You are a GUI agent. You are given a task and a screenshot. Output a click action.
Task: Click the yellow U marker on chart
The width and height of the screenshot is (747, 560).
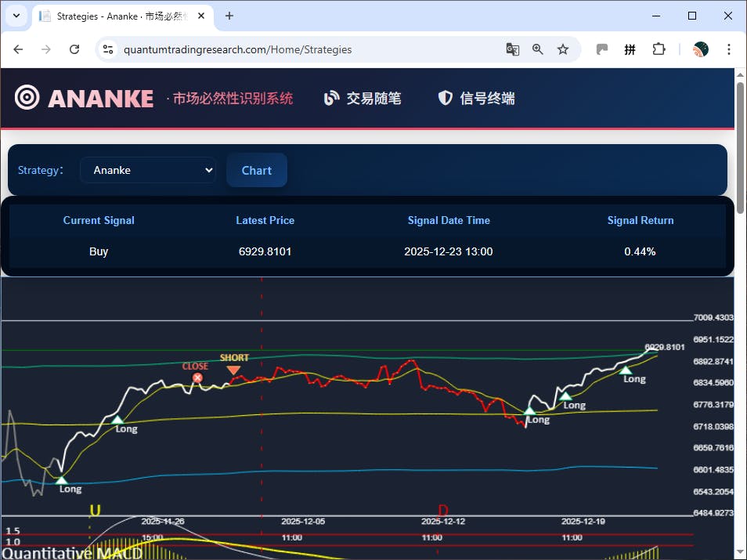click(96, 511)
